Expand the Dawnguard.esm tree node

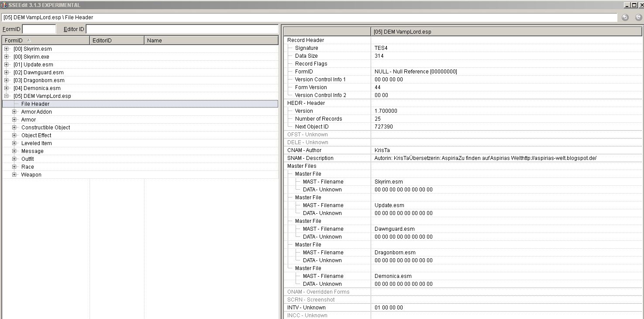pyautogui.click(x=7, y=73)
